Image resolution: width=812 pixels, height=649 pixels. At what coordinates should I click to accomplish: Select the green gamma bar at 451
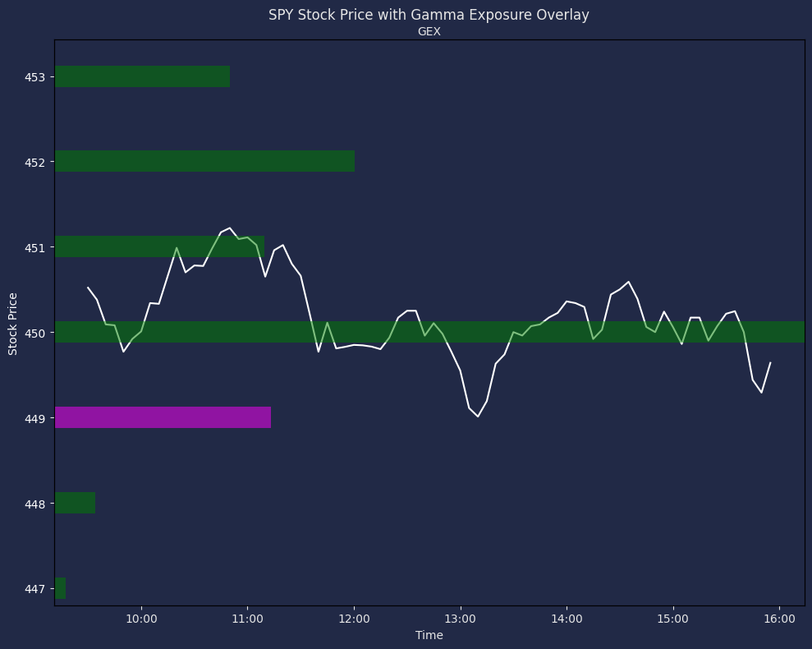point(159,246)
